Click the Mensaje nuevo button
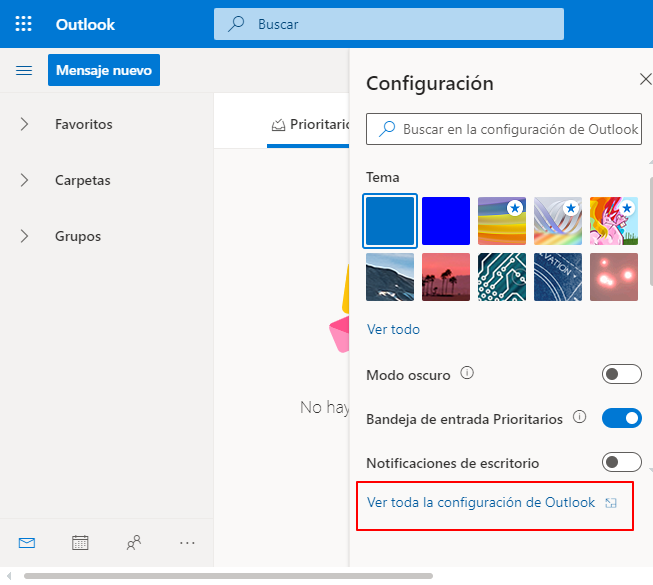This screenshot has width=653, height=585. click(104, 70)
